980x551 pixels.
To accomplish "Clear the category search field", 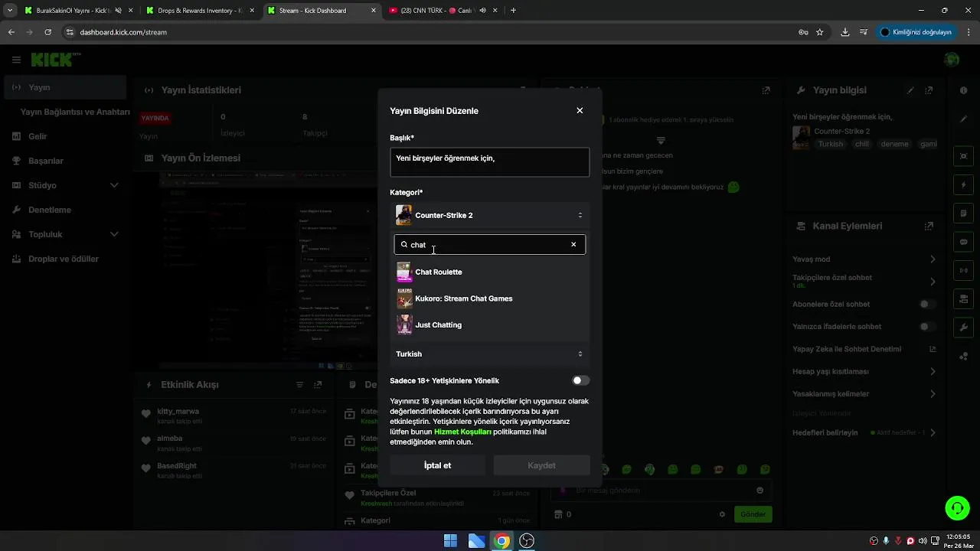I will tap(573, 245).
